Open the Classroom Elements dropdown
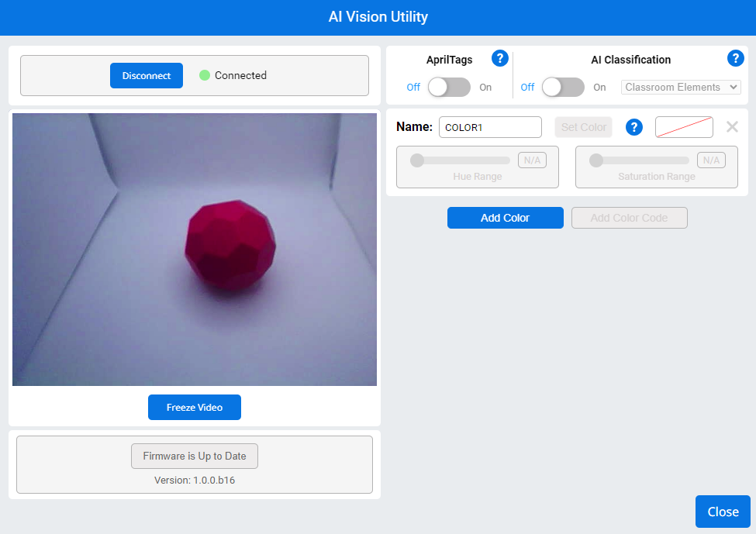The width and height of the screenshot is (756, 534). pyautogui.click(x=680, y=87)
